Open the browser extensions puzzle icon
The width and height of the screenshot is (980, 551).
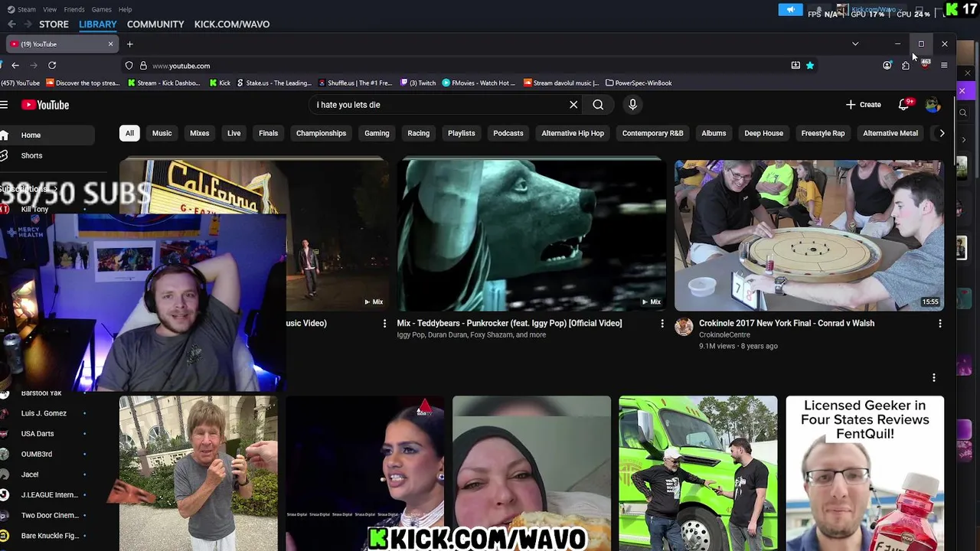[x=906, y=66]
